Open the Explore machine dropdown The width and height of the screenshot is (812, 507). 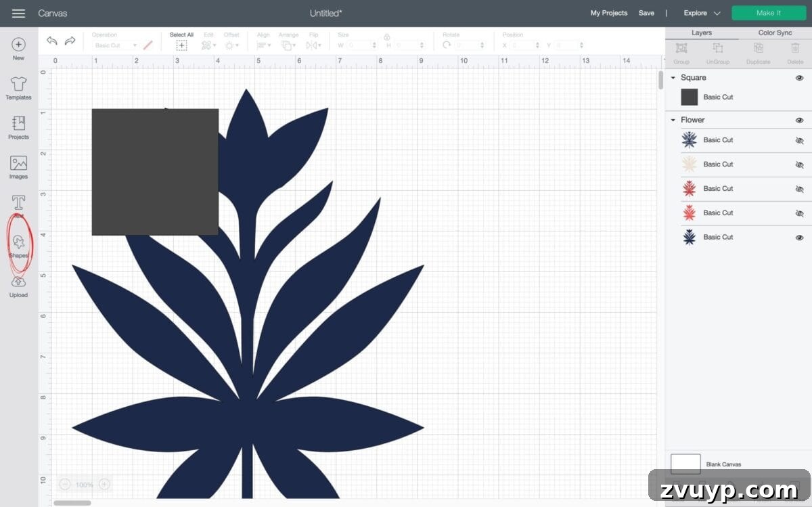click(x=702, y=13)
